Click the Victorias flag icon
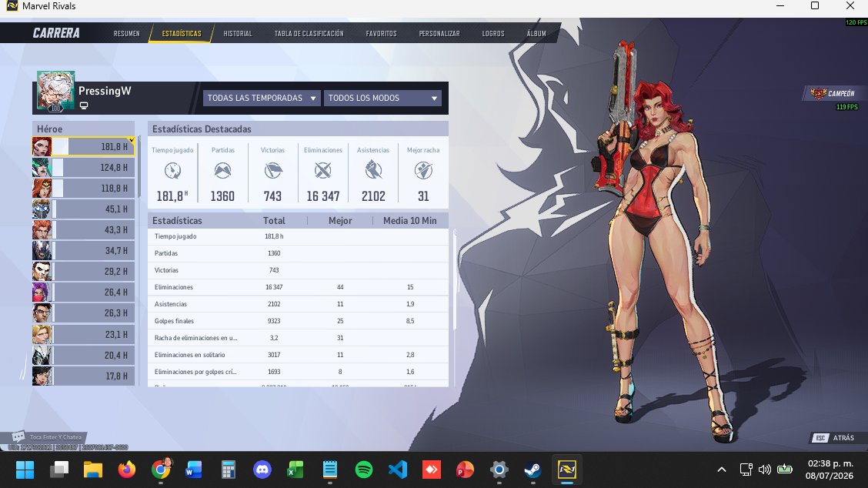This screenshot has height=488, width=868. pyautogui.click(x=273, y=171)
